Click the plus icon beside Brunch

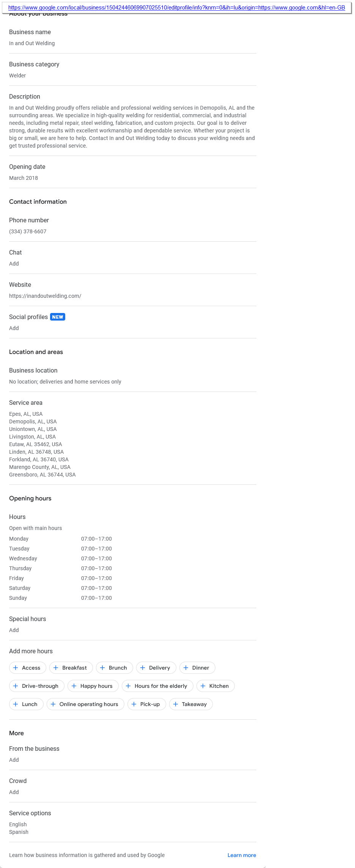(102, 668)
